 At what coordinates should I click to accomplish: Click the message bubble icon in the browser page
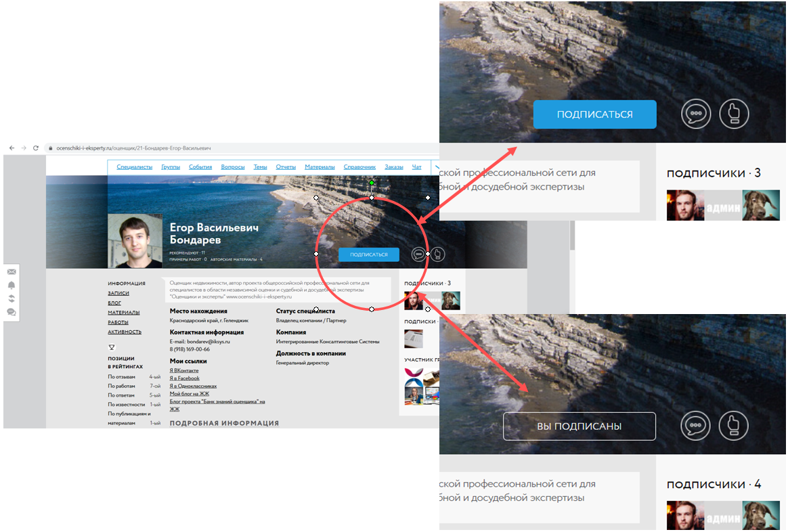click(x=418, y=254)
